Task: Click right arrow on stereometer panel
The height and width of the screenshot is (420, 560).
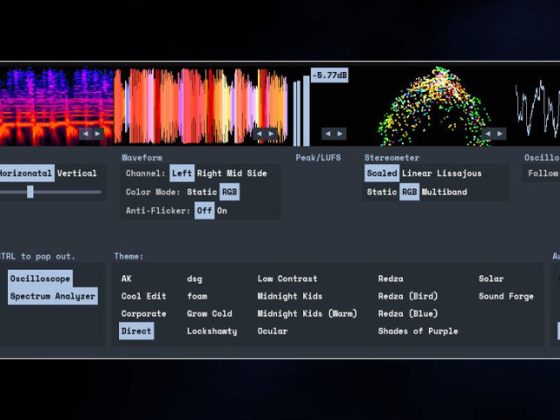Action: point(500,134)
